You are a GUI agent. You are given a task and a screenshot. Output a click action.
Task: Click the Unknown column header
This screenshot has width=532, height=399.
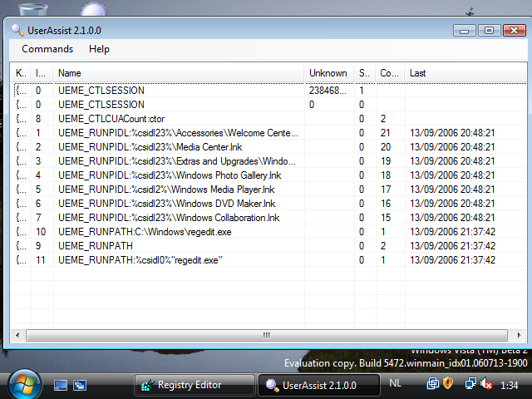tap(329, 73)
